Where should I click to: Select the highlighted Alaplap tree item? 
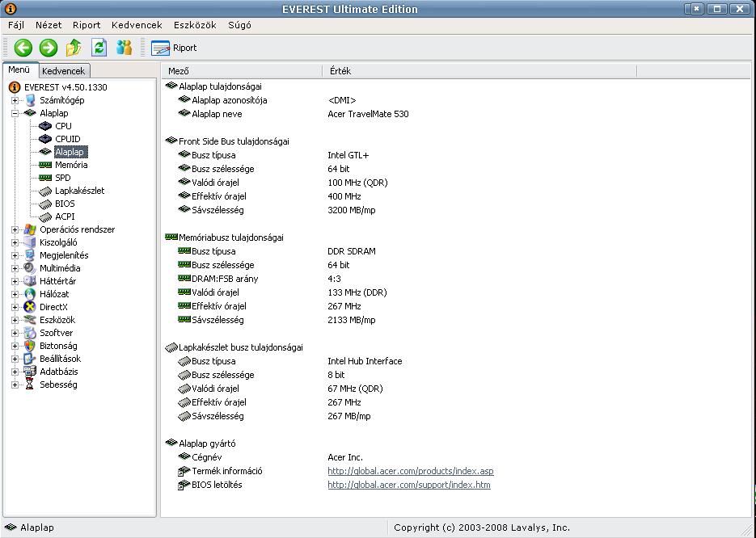(x=70, y=152)
